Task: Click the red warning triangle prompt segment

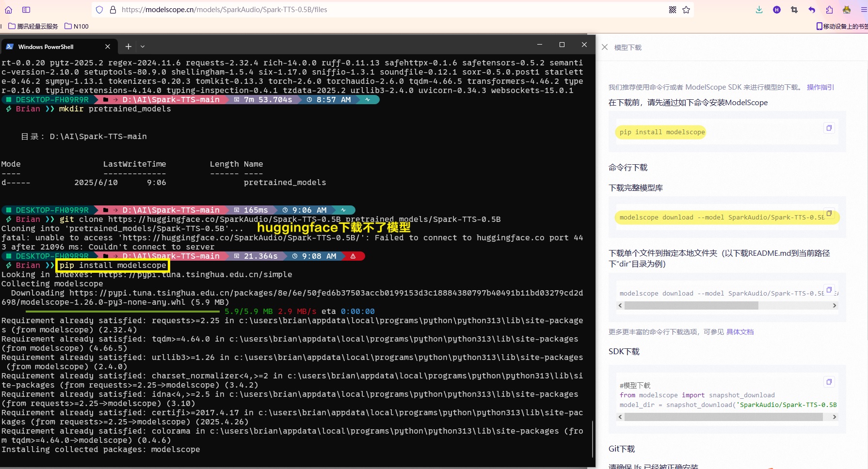Action: [x=353, y=256]
